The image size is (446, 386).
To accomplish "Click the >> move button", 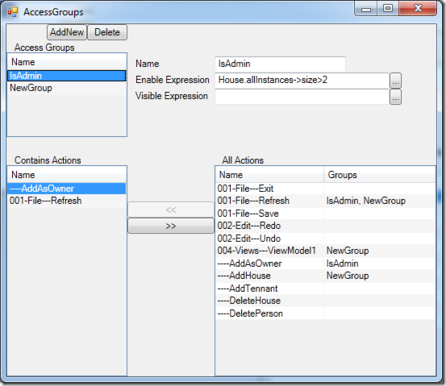I will 171,226.
